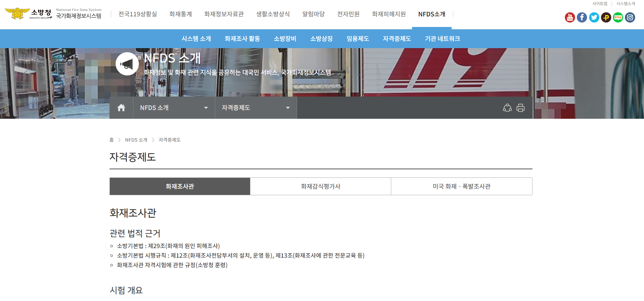Screen dimensions: 644x301
Task: Switch to 화재조사관 tab
Action: 180,186
